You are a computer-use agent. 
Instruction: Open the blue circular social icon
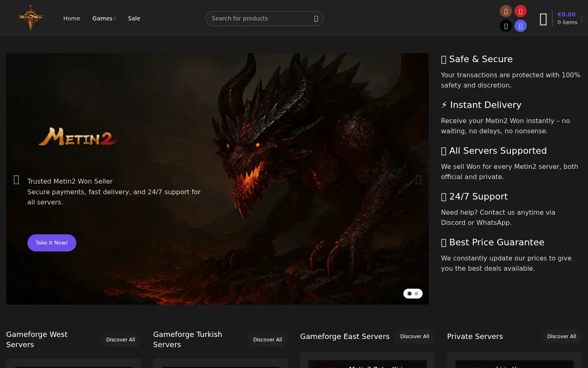pos(521,26)
